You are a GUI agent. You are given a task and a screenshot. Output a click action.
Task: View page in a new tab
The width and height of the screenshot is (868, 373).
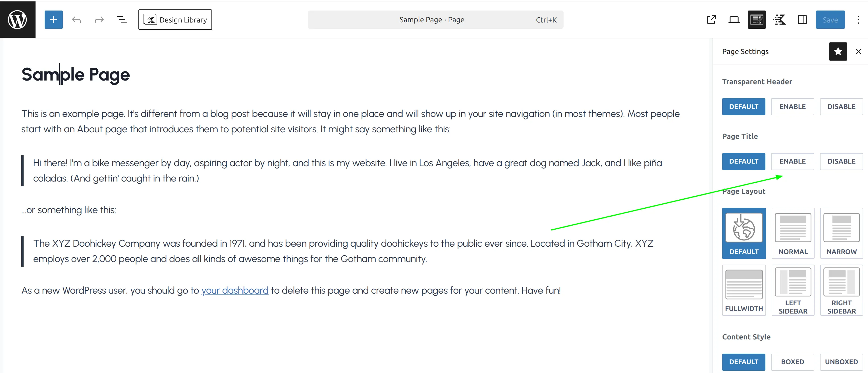click(711, 20)
